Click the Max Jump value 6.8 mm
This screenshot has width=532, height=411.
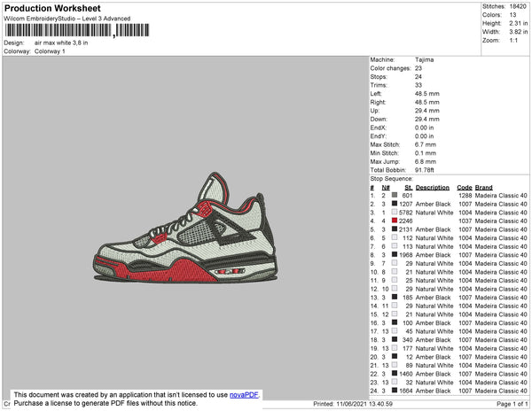tap(426, 161)
